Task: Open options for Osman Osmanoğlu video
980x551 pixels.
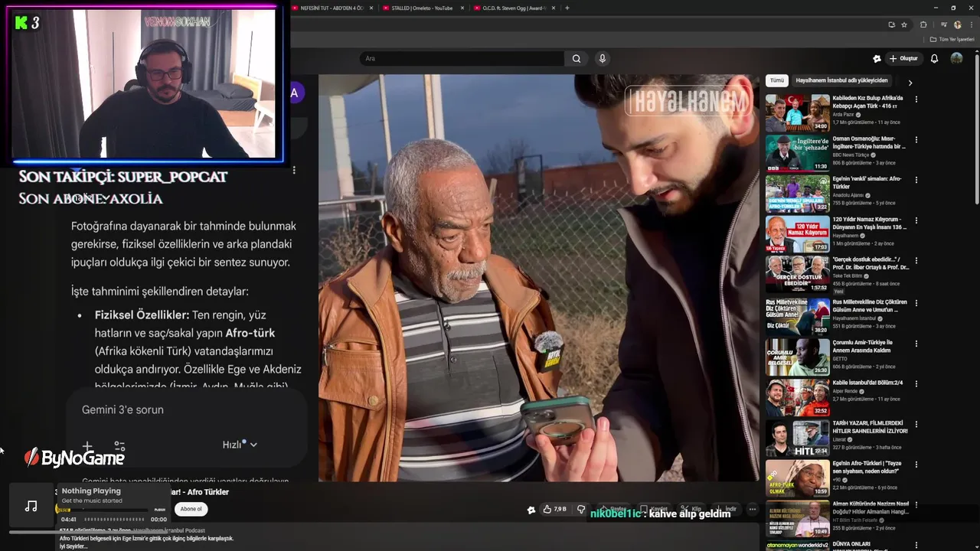Action: click(x=916, y=139)
